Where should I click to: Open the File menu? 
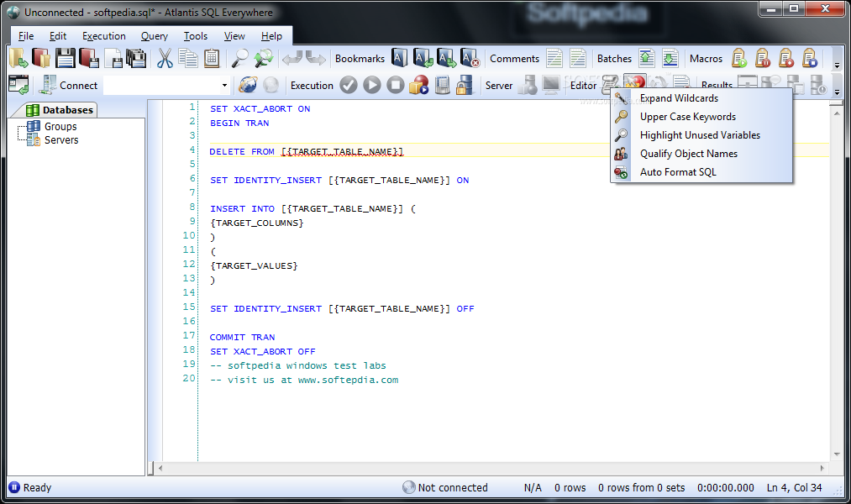coord(25,36)
